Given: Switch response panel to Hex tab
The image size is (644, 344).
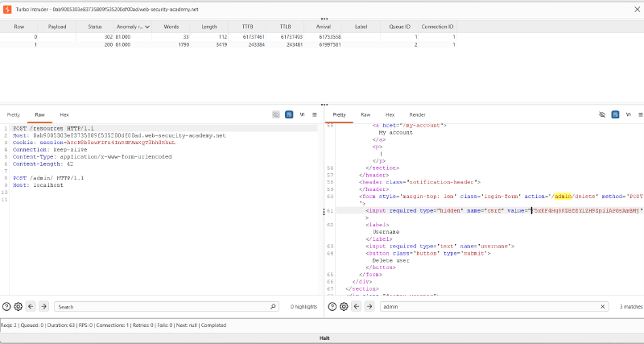Looking at the screenshot, I should [390, 114].
